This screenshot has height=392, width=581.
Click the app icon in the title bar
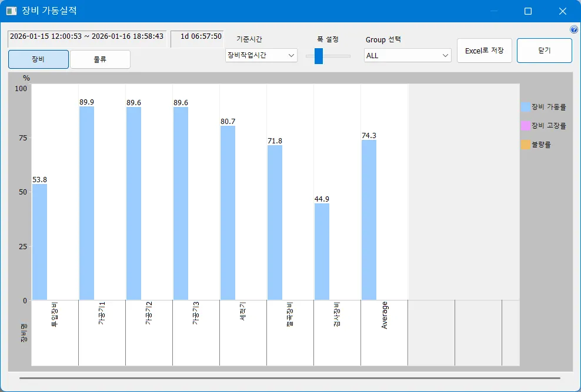[11, 11]
